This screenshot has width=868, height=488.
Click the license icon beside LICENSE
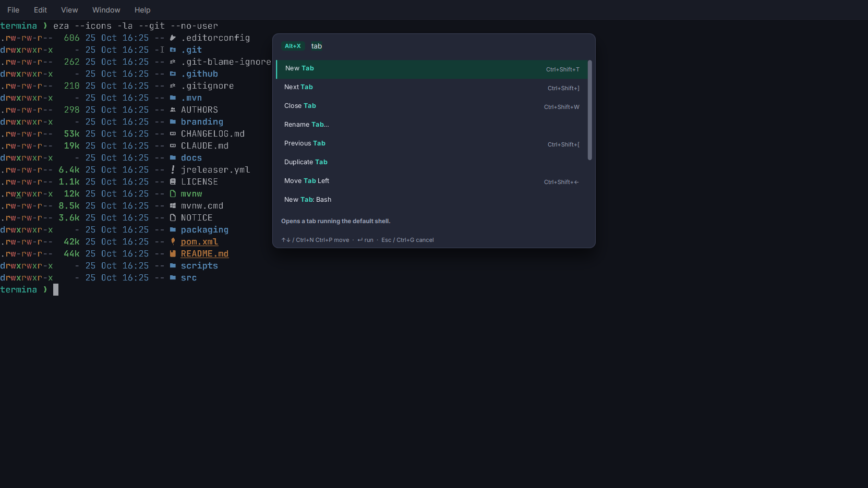click(x=173, y=181)
